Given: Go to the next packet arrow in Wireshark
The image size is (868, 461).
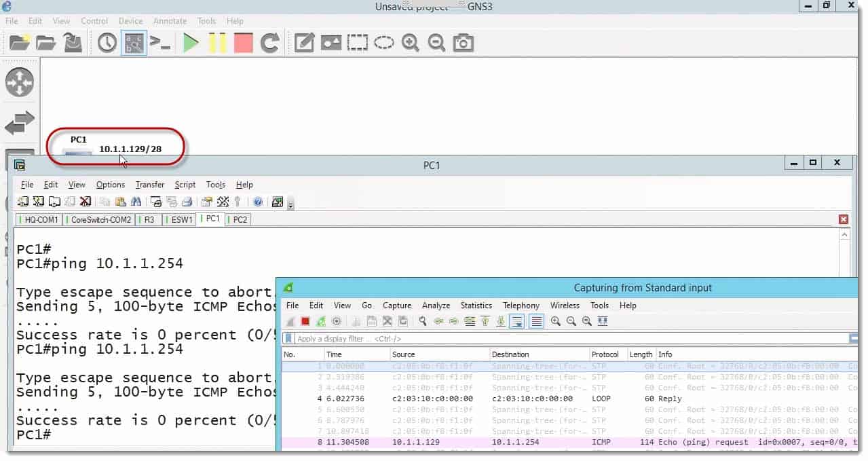Looking at the screenshot, I should 454,322.
